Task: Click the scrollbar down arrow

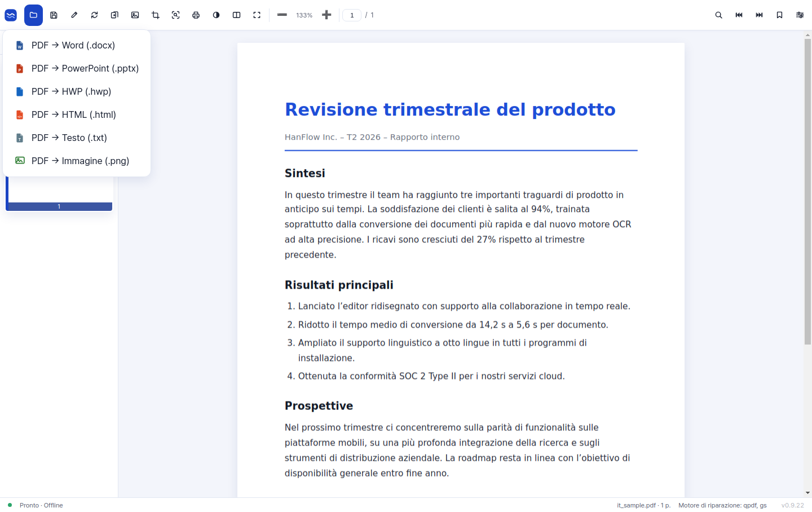Action: [x=807, y=493]
